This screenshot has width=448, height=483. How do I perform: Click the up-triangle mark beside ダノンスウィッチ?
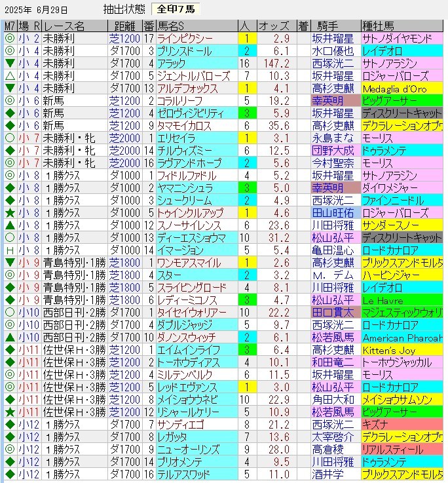pyautogui.click(x=10, y=338)
